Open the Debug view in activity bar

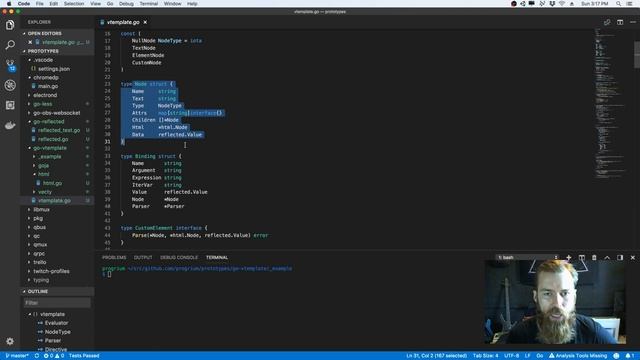(10, 85)
